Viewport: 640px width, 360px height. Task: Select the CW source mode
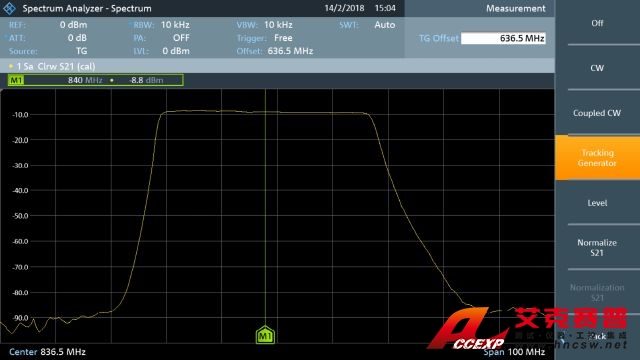coord(597,68)
